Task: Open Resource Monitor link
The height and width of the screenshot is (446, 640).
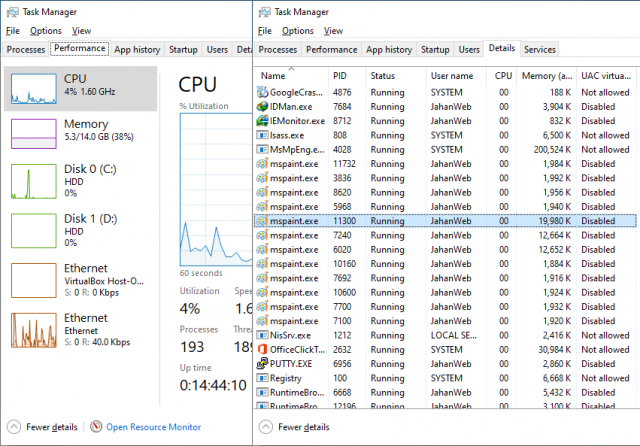Action: tap(153, 427)
